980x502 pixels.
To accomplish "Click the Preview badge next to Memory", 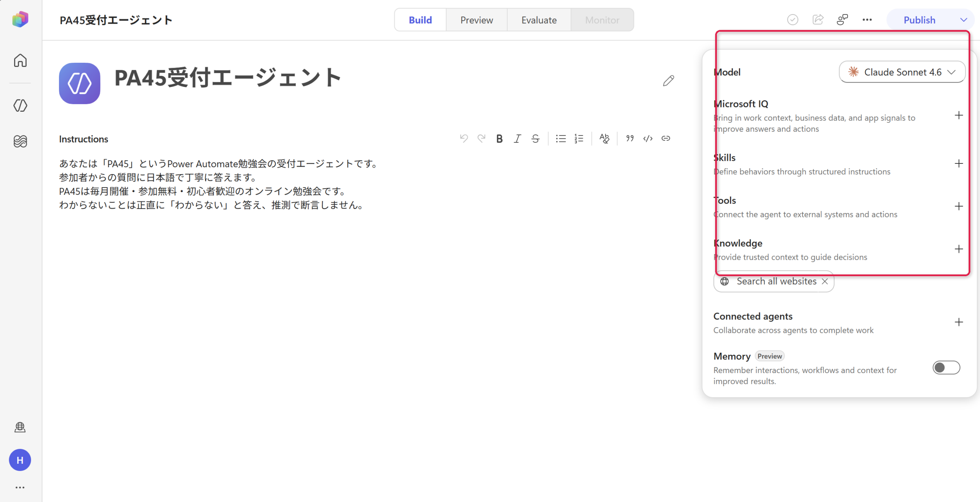I will (769, 356).
